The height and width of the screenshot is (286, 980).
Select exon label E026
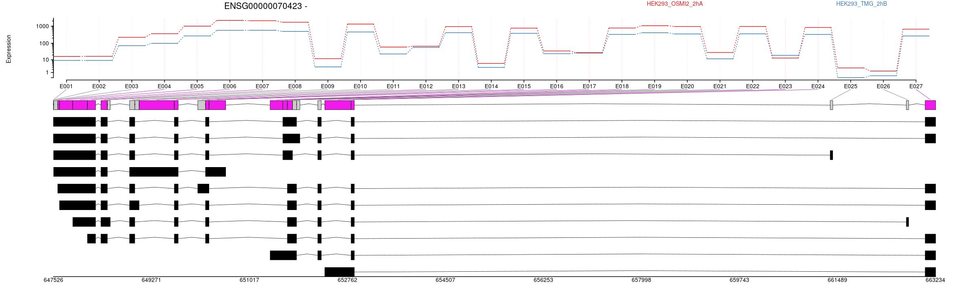point(883,87)
